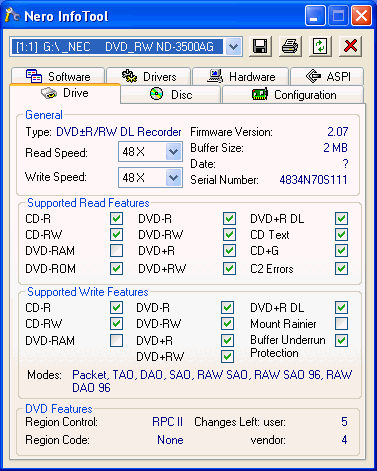Click the red X exit icon in toolbar
This screenshot has height=471, width=377.
point(350,46)
